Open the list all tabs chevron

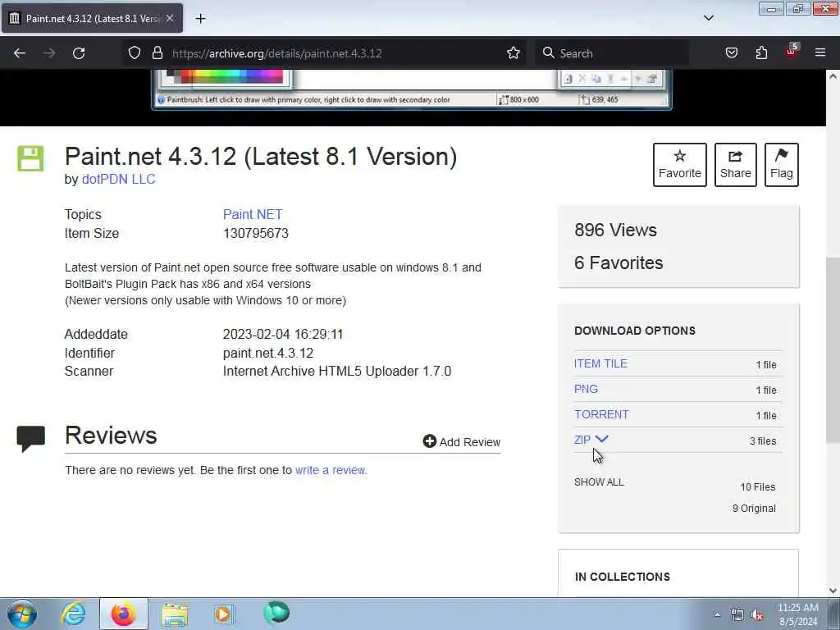pos(709,18)
